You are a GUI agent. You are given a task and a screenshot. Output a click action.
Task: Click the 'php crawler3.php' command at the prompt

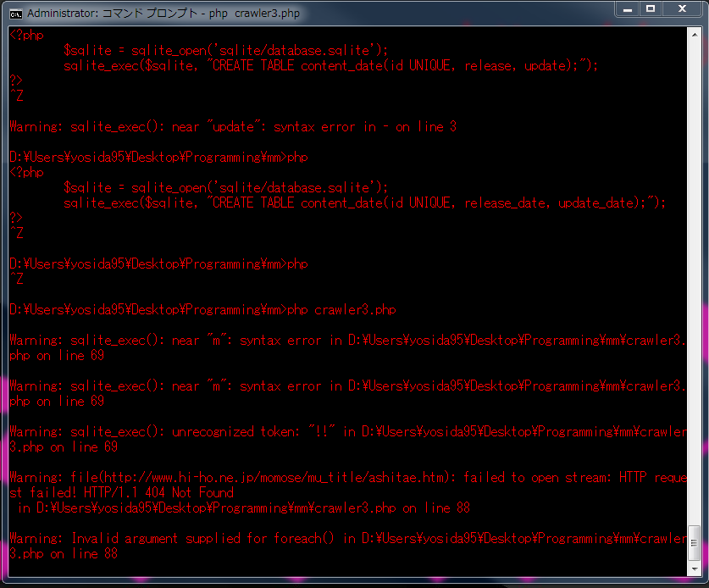[341, 310]
